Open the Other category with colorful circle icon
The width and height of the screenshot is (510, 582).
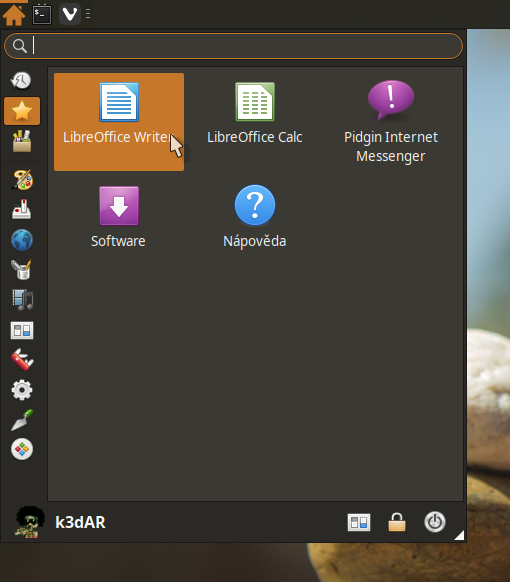[x=22, y=449]
